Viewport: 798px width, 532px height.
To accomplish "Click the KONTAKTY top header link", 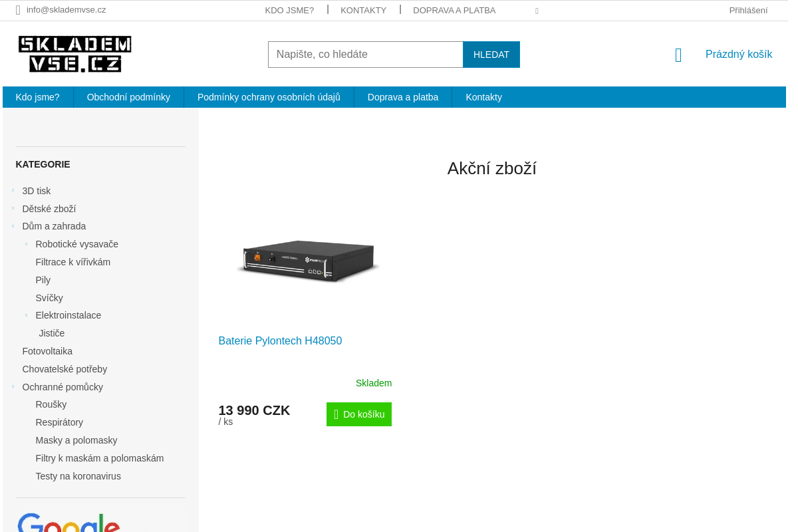I will [x=363, y=11].
